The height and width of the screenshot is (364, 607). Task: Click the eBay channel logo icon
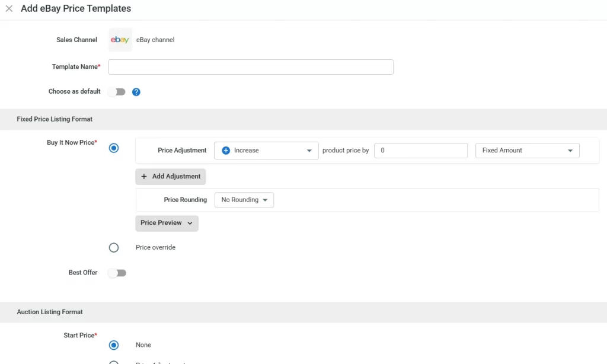(120, 40)
